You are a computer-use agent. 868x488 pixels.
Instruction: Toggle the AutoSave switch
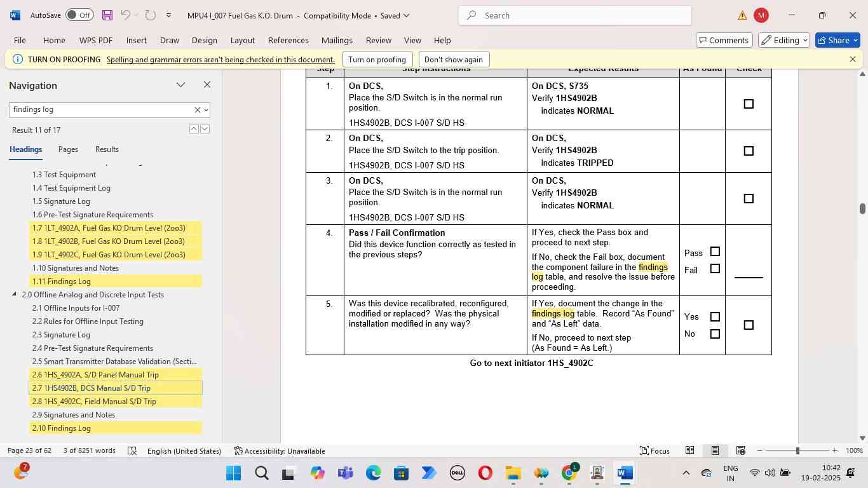[x=79, y=15]
